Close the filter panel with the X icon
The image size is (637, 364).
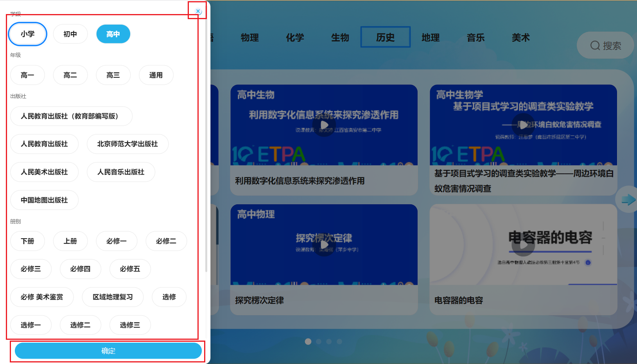[x=198, y=11]
